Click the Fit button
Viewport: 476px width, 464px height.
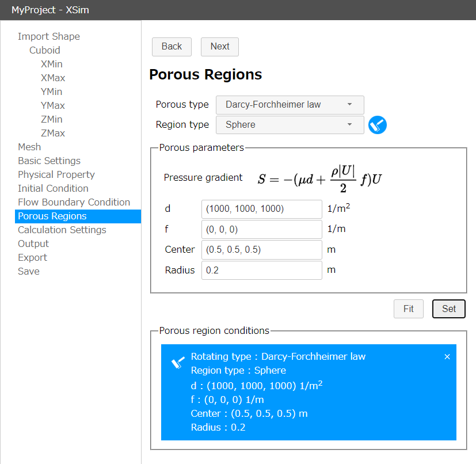(x=408, y=309)
